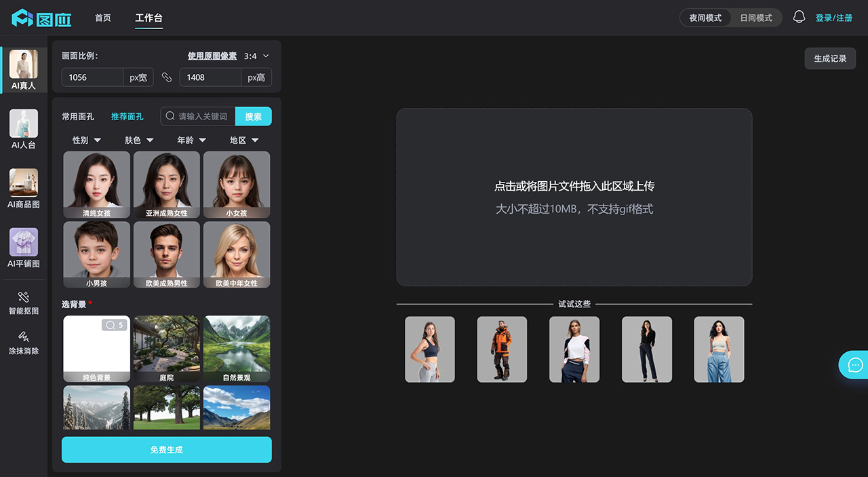Click the 免费生成 button

tap(166, 450)
